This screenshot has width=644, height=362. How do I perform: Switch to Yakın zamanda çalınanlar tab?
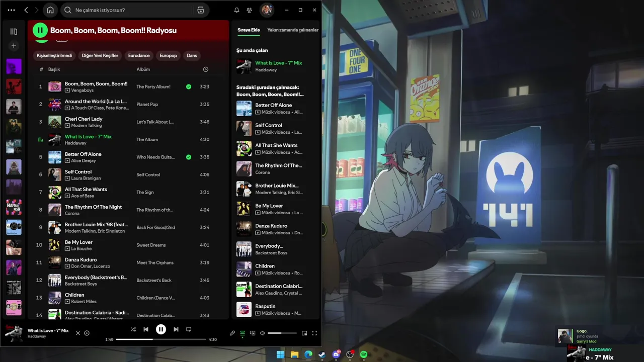(x=293, y=30)
